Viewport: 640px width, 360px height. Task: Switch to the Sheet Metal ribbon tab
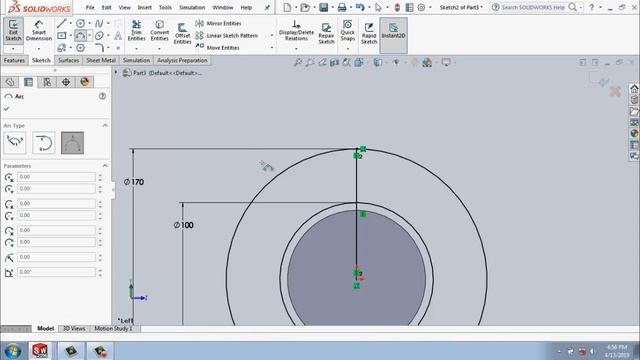coord(101,60)
